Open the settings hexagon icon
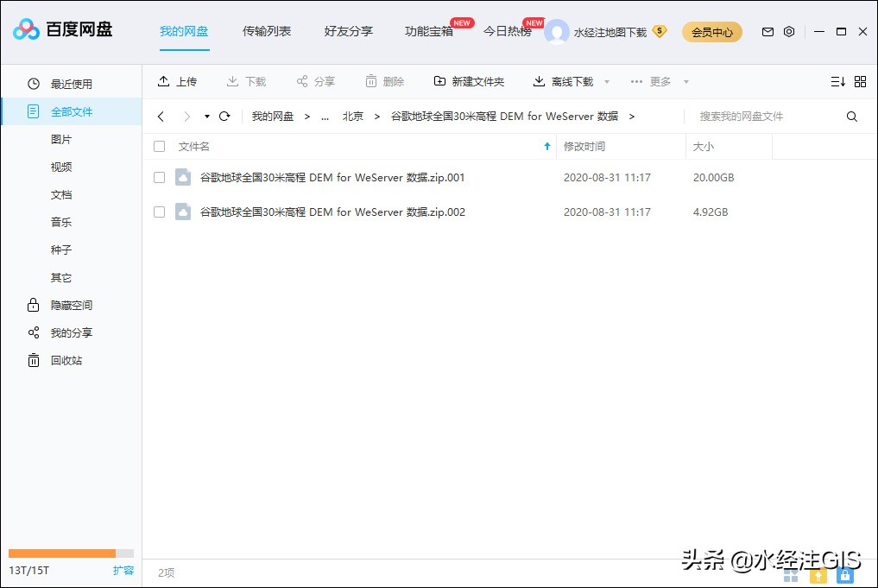This screenshot has width=878, height=588. point(789,32)
